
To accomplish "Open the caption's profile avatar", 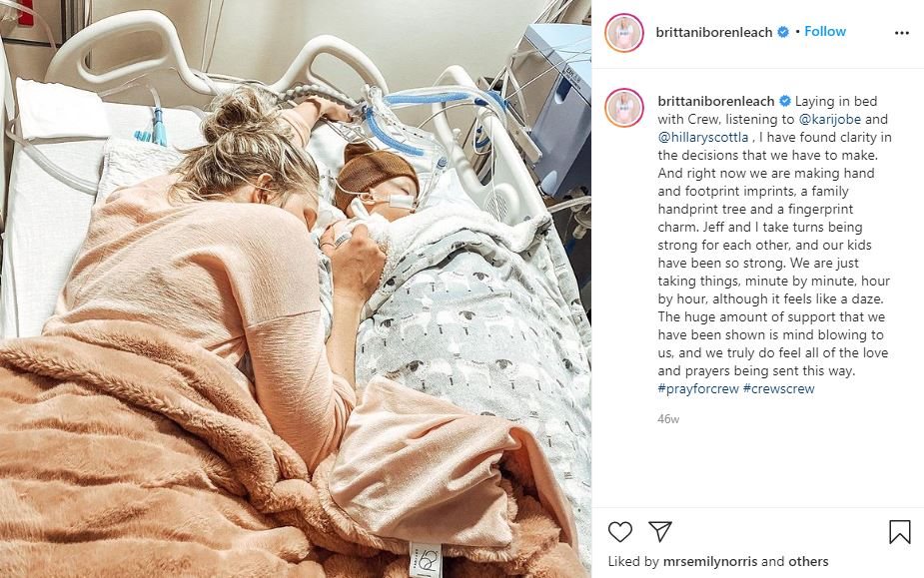I will click(x=624, y=108).
